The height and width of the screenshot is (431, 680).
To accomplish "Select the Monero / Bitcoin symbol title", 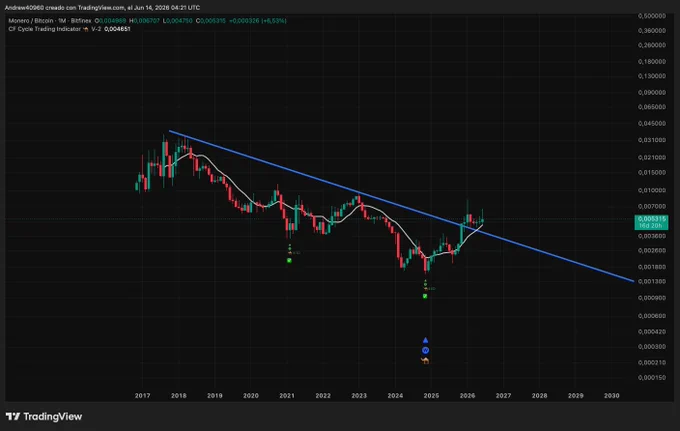I will pos(50,21).
